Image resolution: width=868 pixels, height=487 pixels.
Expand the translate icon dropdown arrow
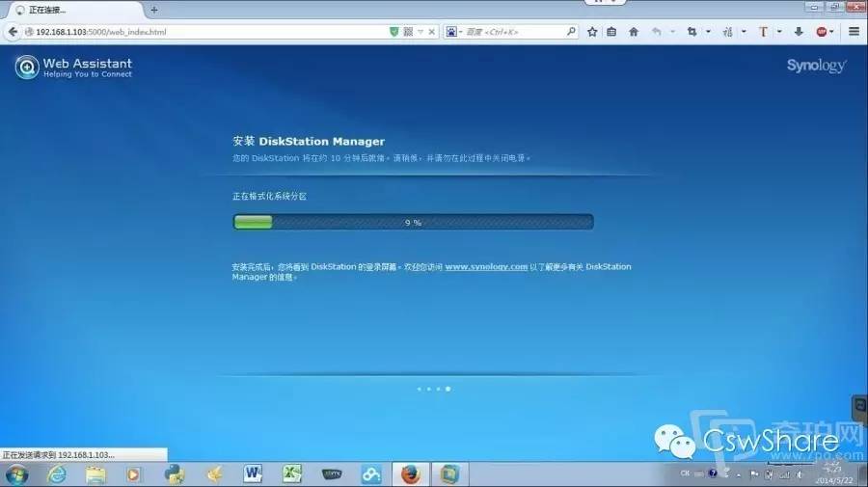click(744, 32)
